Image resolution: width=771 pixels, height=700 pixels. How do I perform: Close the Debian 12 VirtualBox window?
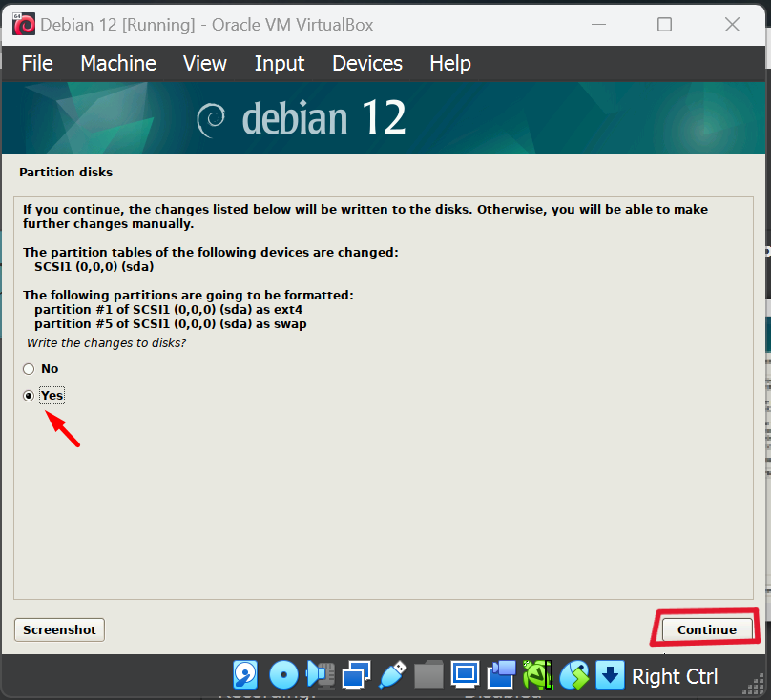[x=732, y=24]
